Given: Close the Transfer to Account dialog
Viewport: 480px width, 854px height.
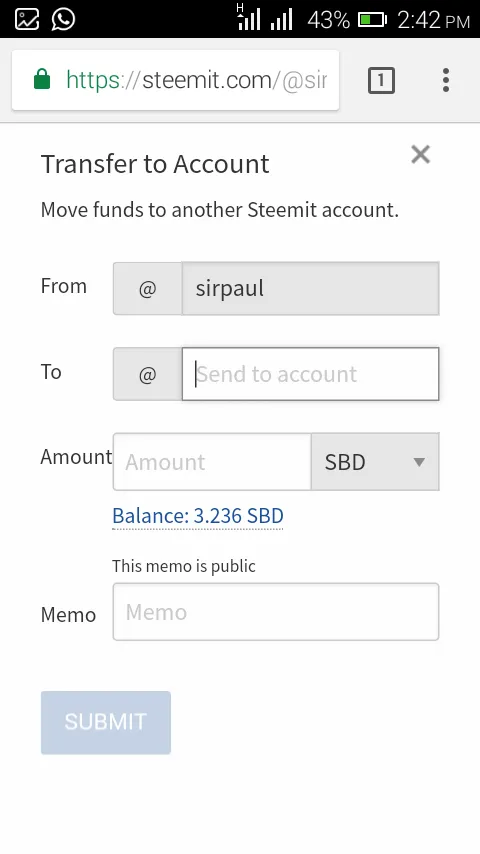Looking at the screenshot, I should [x=421, y=155].
